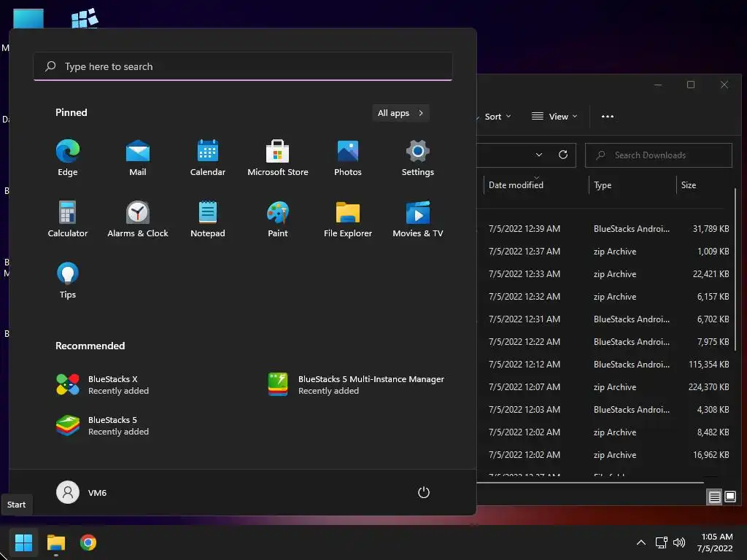Screen dimensions: 747x560
Task: Select the file modified 7/5/2022 12:03 AM
Action: [x=605, y=410]
